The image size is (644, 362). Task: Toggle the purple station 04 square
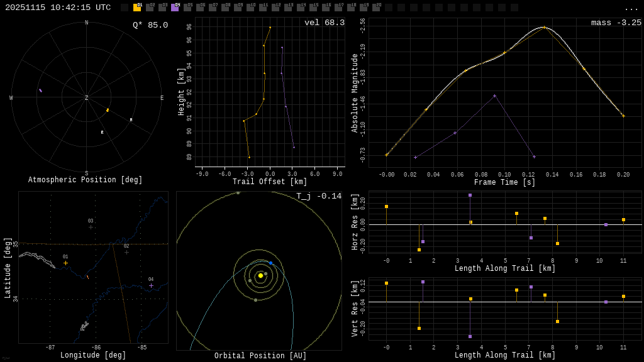pos(175,8)
